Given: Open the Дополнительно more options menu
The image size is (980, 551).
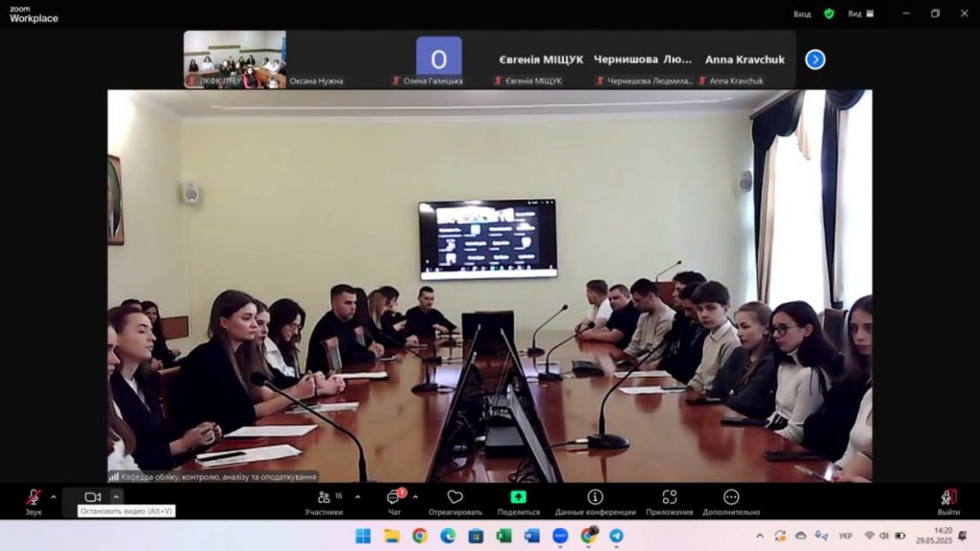Looking at the screenshot, I should click(731, 497).
